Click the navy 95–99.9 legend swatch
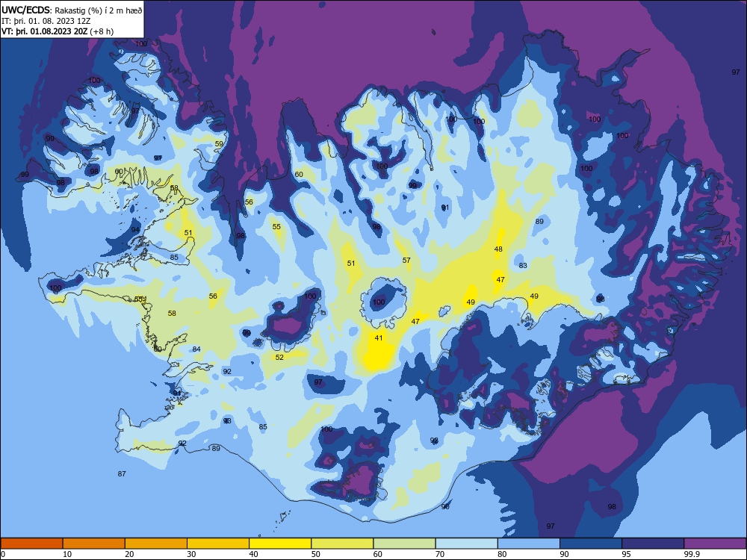747x560 pixels. tap(653, 544)
